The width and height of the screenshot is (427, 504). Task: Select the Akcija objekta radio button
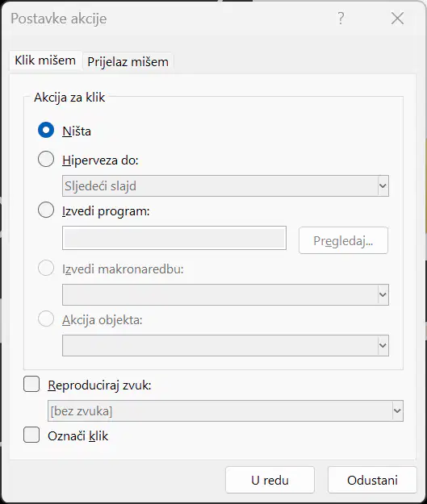click(x=46, y=319)
